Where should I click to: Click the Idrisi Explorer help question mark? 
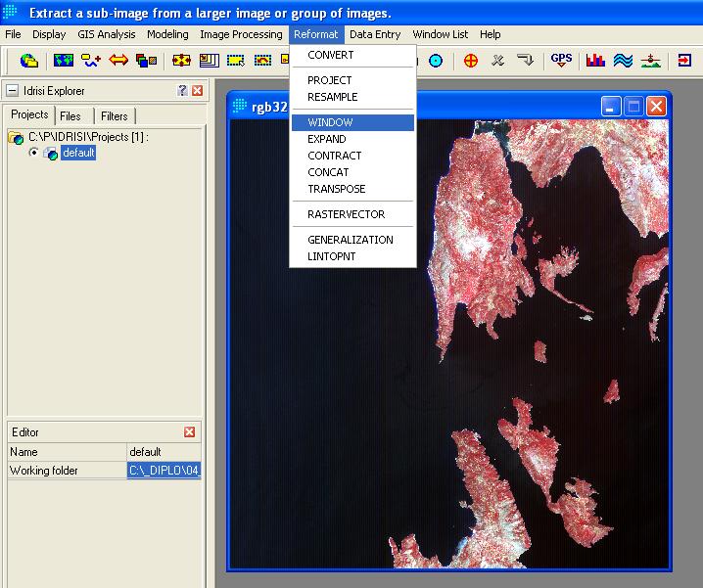182,91
